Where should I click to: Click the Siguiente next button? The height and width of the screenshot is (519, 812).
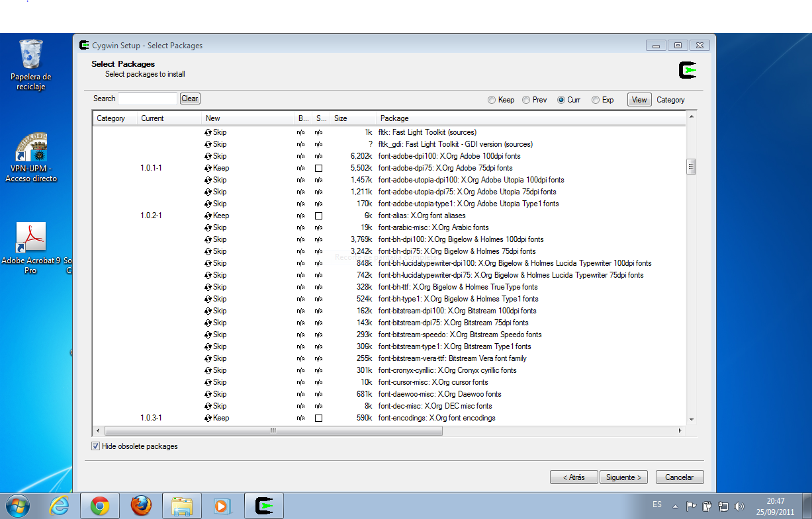point(624,477)
